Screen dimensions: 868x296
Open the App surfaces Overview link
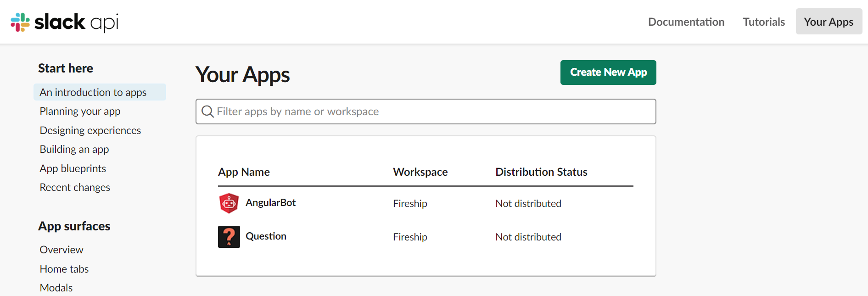[x=62, y=250]
